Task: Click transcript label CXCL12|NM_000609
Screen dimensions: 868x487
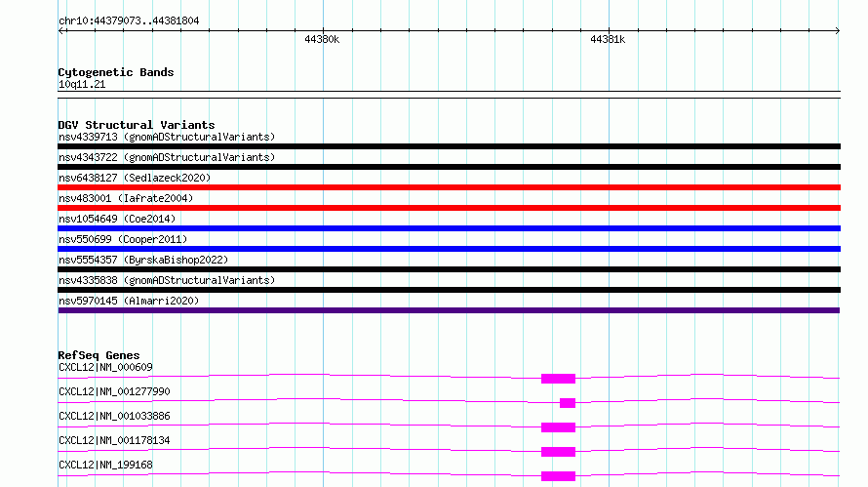Action: (105, 367)
